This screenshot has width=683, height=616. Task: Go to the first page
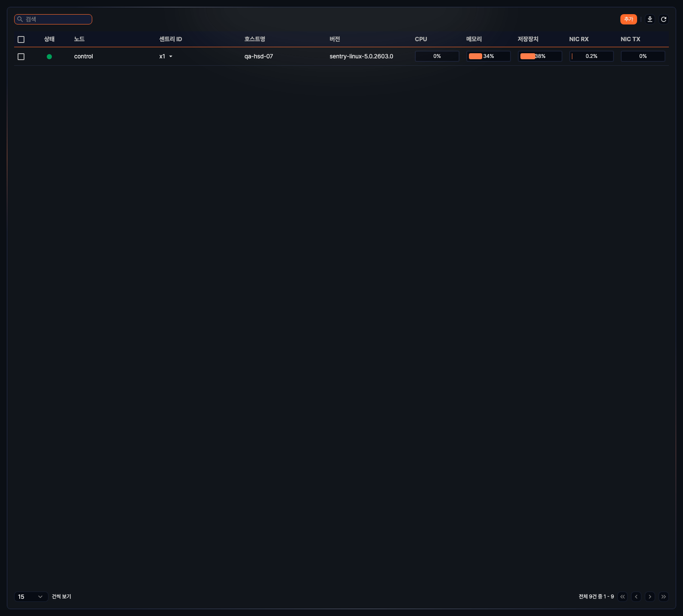(622, 597)
